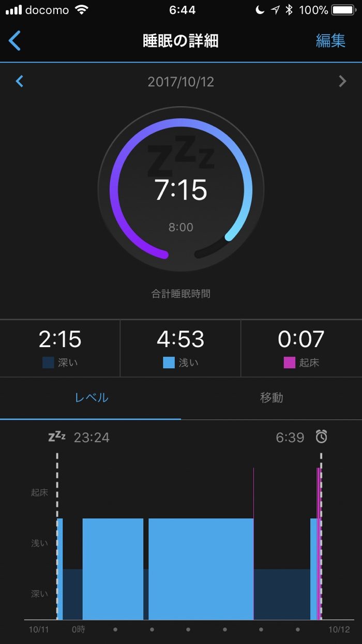Screen dimensions: 362x644
Task: Tap the large ZZZ icon in the sleep ring
Action: (180, 155)
